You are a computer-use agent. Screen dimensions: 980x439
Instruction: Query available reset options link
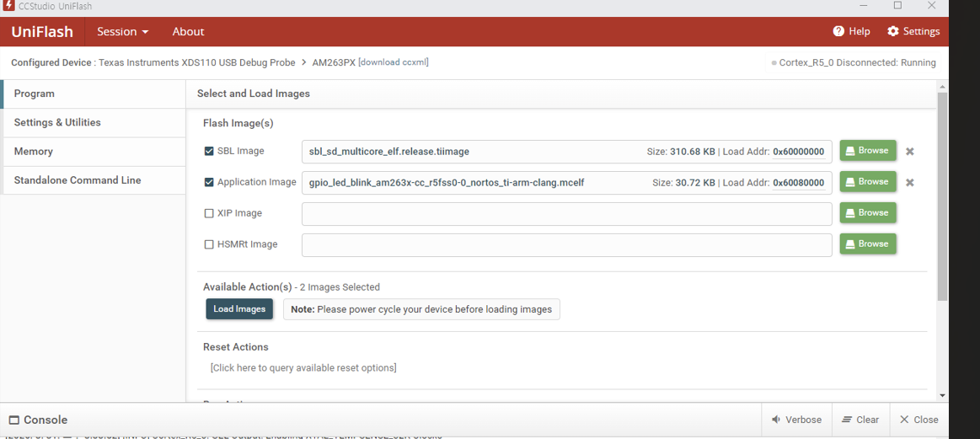pos(303,367)
